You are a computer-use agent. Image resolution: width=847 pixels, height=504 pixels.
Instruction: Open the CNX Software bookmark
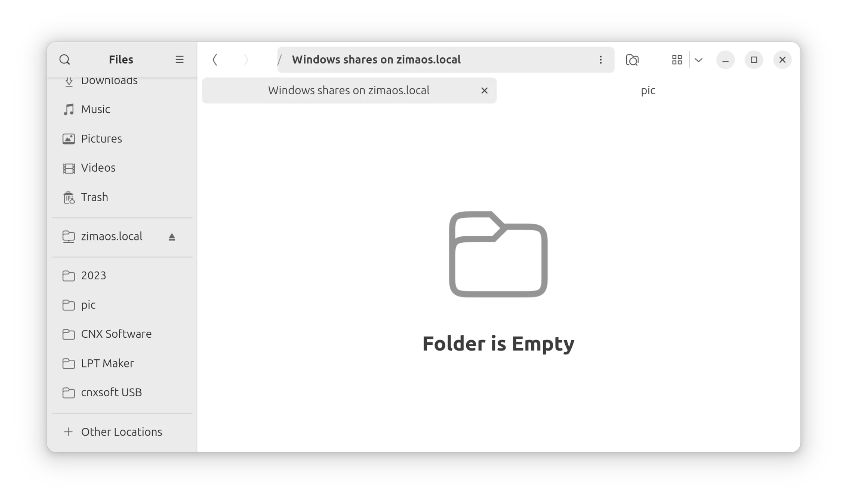[x=122, y=334]
